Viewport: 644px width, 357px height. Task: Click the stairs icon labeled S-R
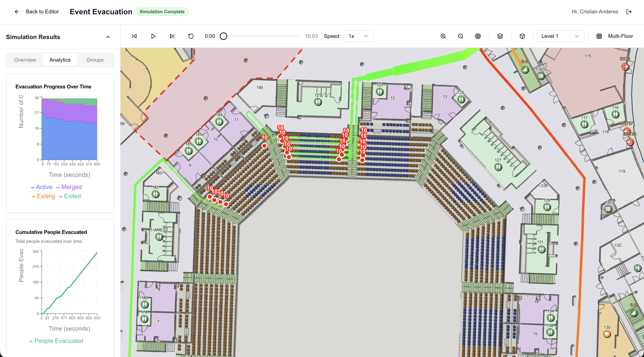(525, 70)
